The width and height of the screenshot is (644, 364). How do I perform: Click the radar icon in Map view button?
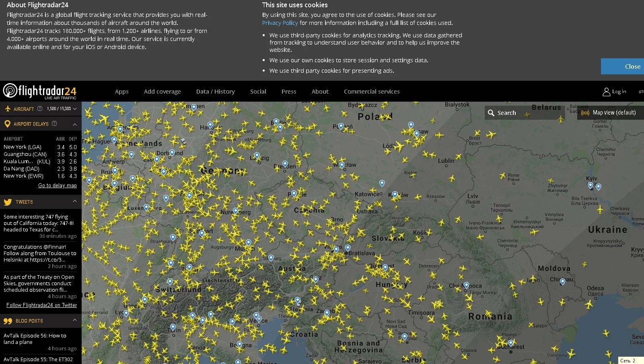click(585, 113)
